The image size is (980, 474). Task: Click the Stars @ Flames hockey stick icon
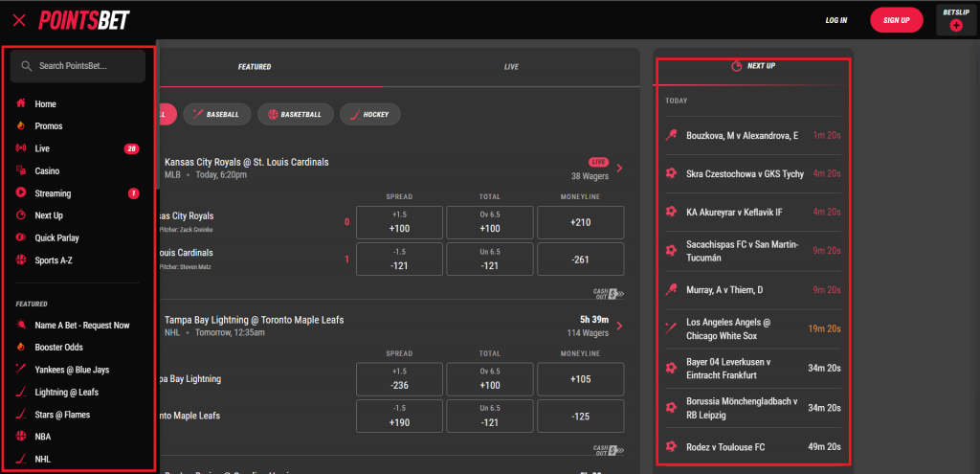click(21, 414)
